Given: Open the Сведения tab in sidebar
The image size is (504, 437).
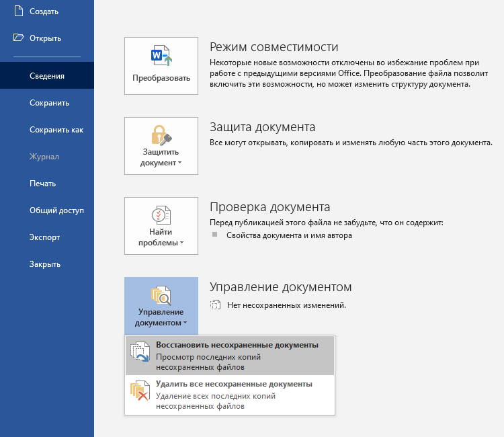Looking at the screenshot, I should [47, 76].
